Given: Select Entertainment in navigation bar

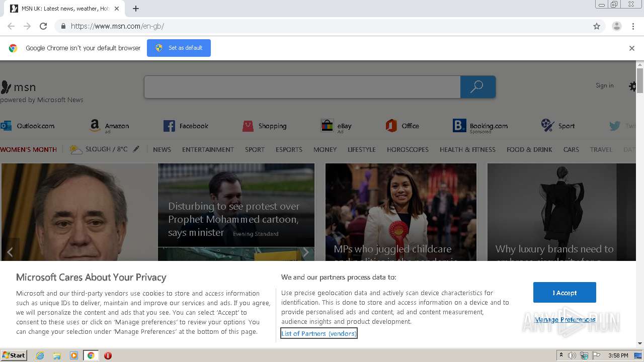Looking at the screenshot, I should (x=208, y=149).
